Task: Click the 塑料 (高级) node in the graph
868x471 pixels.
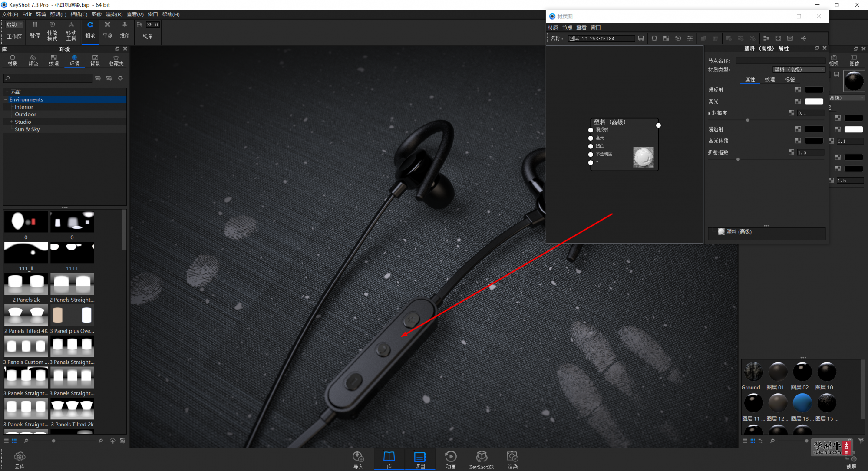Action: 624,144
